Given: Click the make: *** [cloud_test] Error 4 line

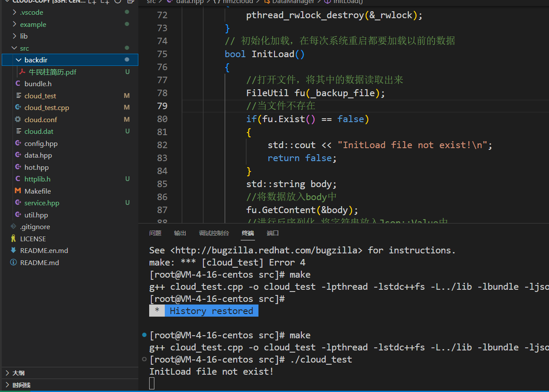Looking at the screenshot, I should click(x=227, y=262).
